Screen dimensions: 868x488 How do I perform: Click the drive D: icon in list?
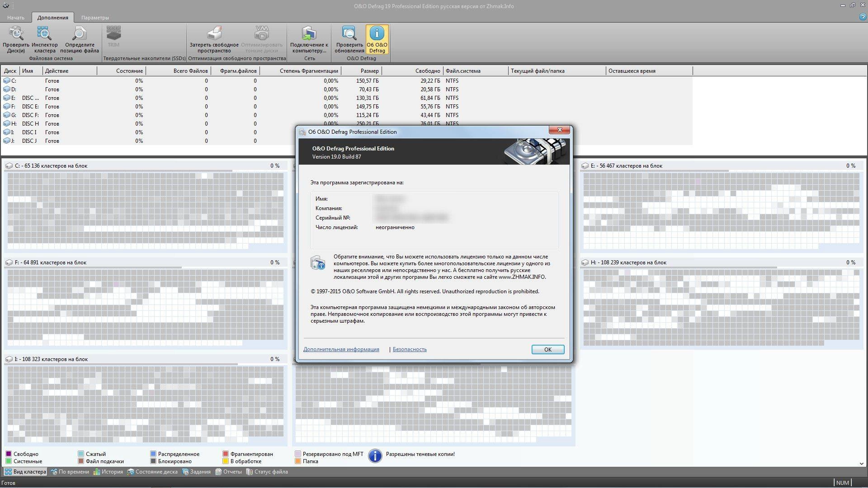pos(7,89)
